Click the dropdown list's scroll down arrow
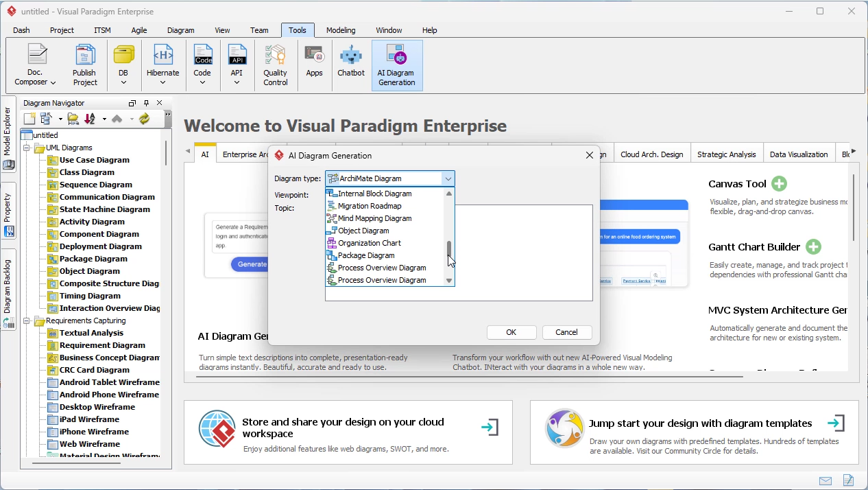The image size is (868, 490). click(449, 281)
